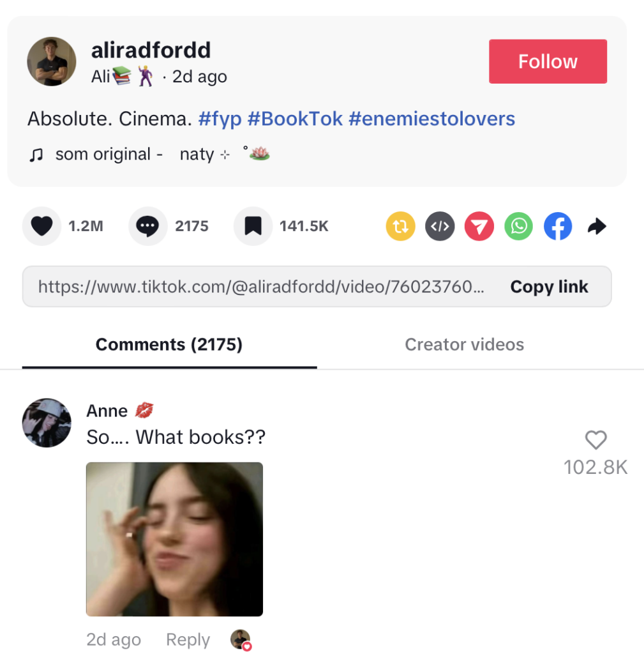View the image attached to Anne's comment
This screenshot has width=644, height=654.
[x=174, y=539]
